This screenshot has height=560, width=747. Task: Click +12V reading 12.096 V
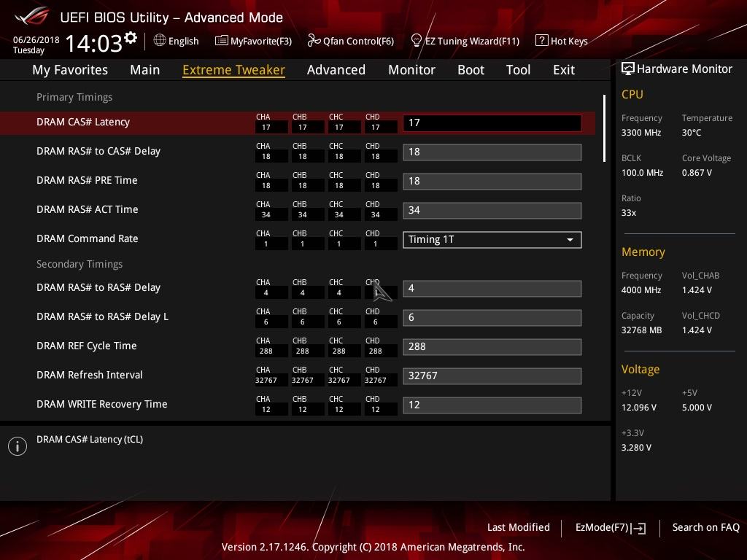click(638, 407)
